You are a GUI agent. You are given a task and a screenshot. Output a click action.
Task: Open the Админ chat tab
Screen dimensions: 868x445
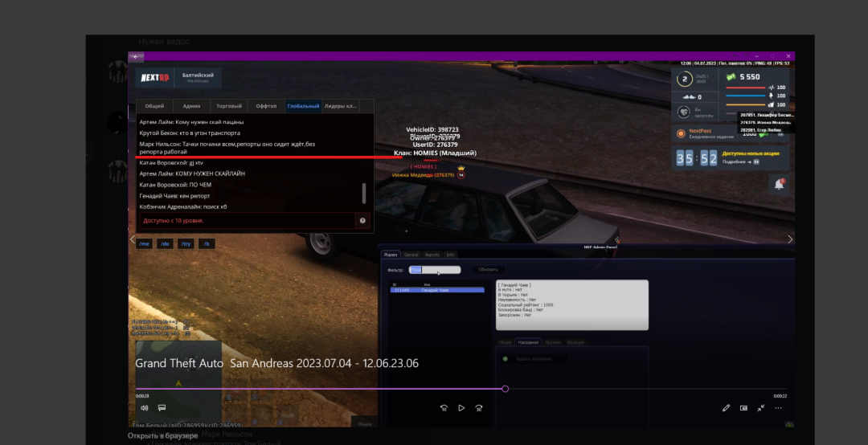pos(191,106)
